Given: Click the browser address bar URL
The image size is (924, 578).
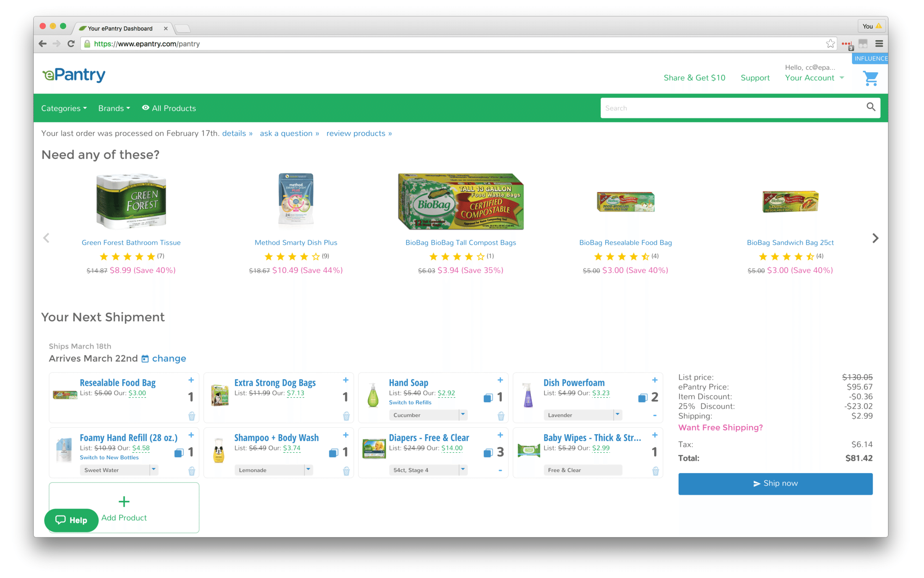Looking at the screenshot, I should point(147,44).
